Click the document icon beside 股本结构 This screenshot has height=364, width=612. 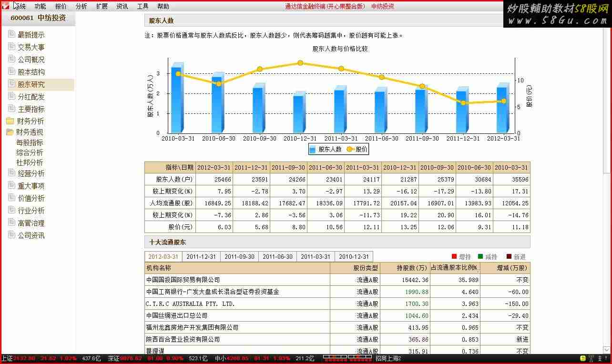11,71
